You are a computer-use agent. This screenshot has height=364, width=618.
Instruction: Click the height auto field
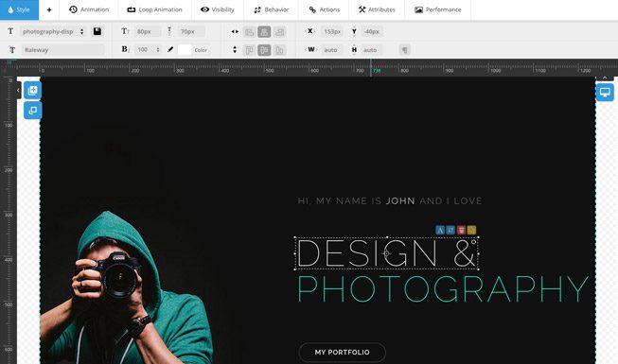pyautogui.click(x=372, y=49)
